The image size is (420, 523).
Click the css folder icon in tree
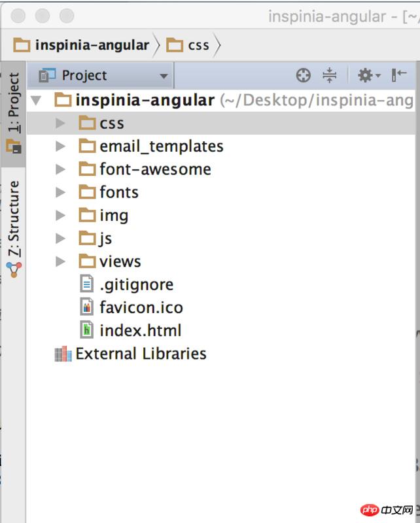click(88, 123)
